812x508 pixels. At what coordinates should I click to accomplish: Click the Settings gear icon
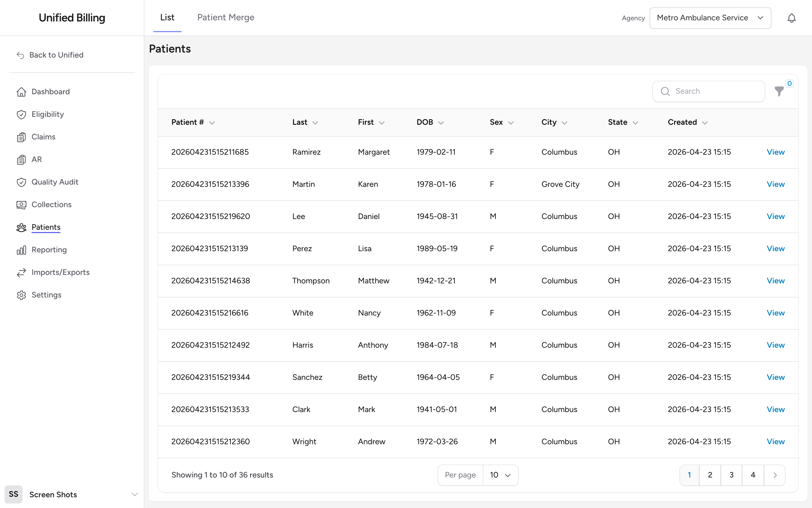pos(21,295)
